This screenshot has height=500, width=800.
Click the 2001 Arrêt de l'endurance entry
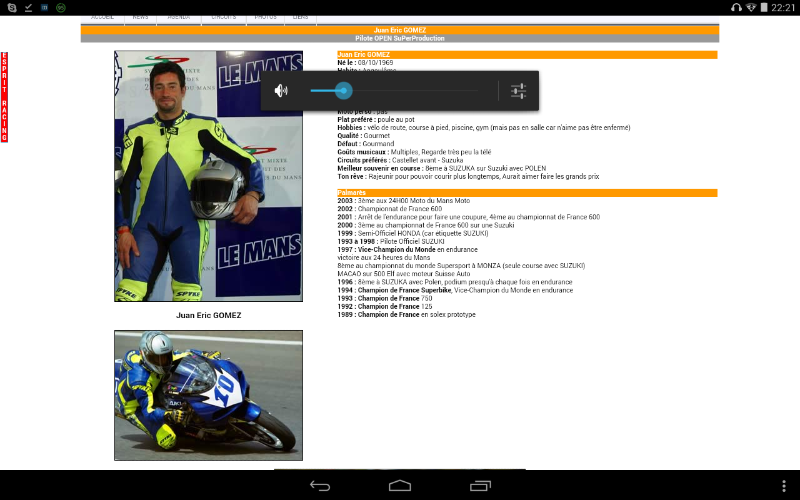click(468, 217)
